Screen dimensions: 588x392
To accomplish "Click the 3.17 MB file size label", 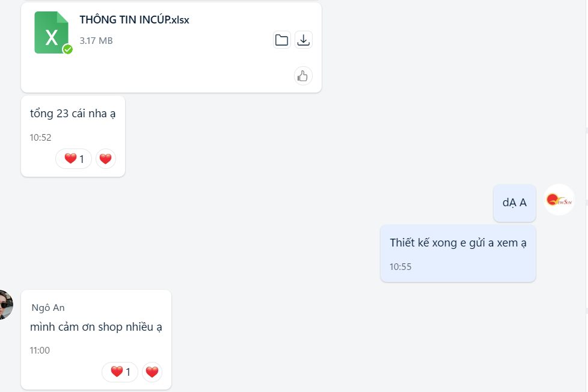I will [96, 40].
